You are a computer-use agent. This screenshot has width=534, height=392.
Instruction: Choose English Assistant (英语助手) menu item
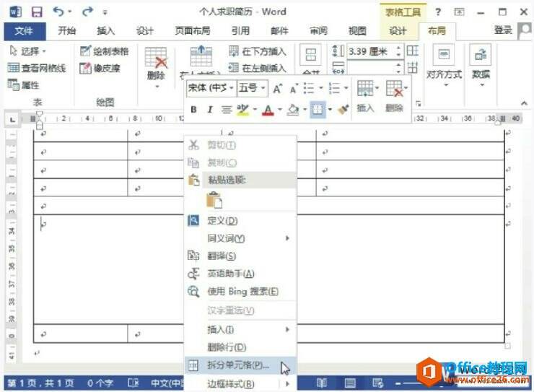240,274
